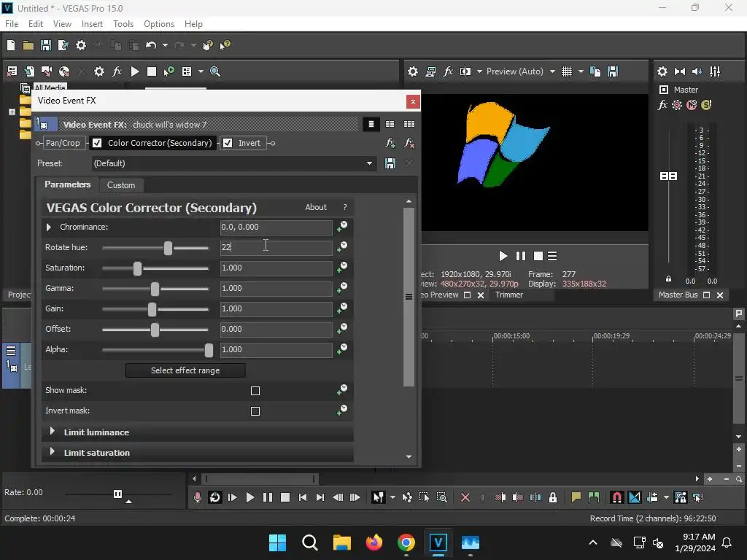Copy snapshot to clipboard icon in preview
This screenshot has height=560, width=747.
pyautogui.click(x=595, y=71)
